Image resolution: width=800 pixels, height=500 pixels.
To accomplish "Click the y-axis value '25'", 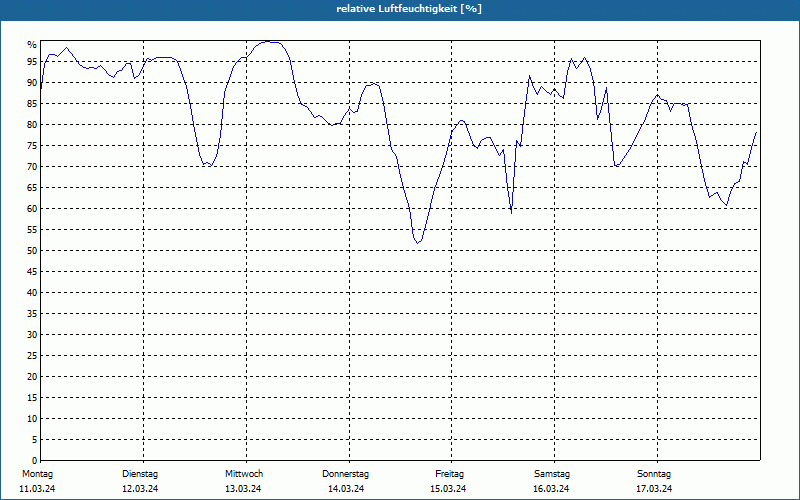I will click(32, 356).
